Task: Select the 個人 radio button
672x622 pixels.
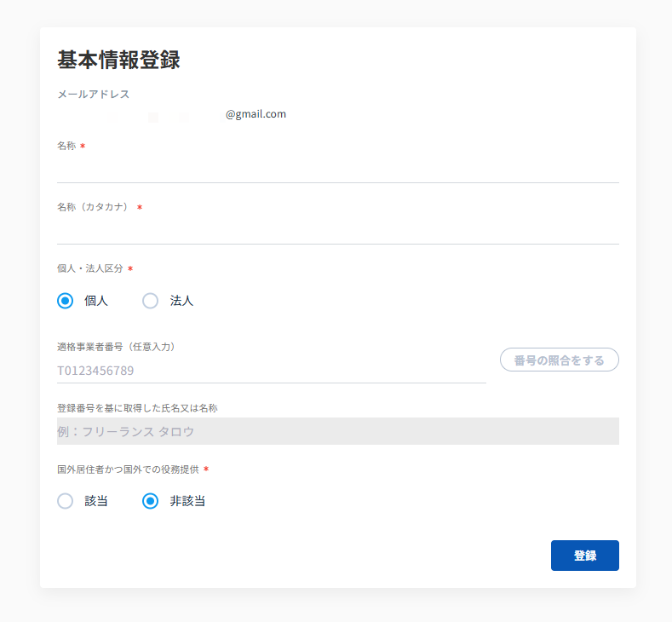Action: pos(66,301)
